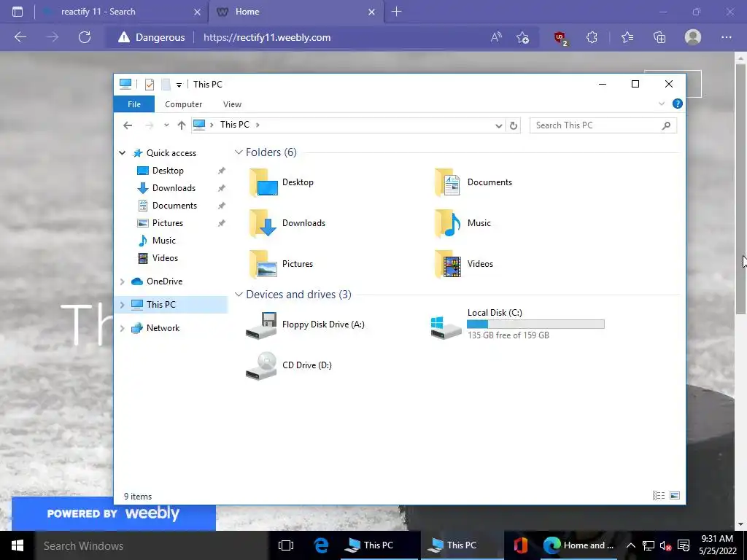
Task: Open Edge Collections icon
Action: click(659, 38)
